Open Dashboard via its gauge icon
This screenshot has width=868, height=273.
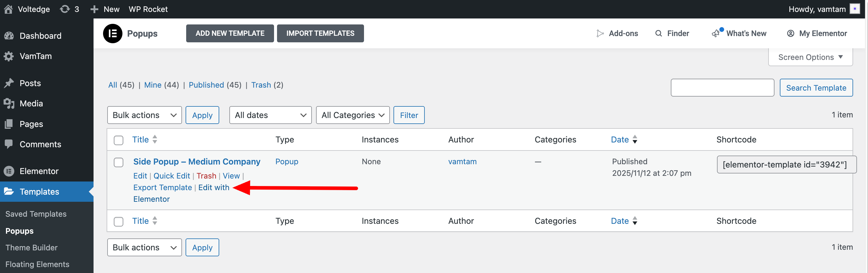[x=9, y=36]
